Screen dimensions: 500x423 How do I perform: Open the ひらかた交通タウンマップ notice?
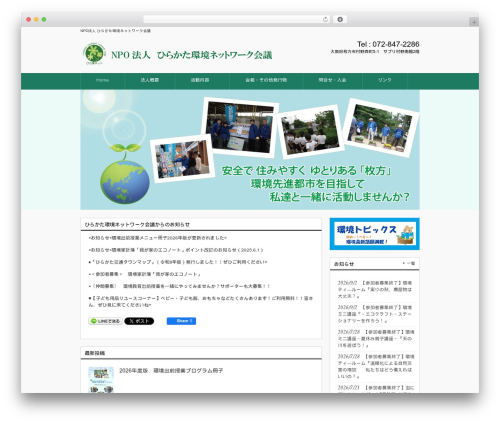pyautogui.click(x=178, y=262)
